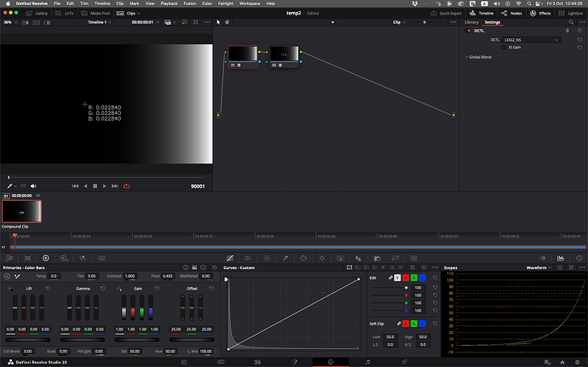Screen dimensions: 588x367
Task: Switch to the Library tab
Action: (x=471, y=22)
